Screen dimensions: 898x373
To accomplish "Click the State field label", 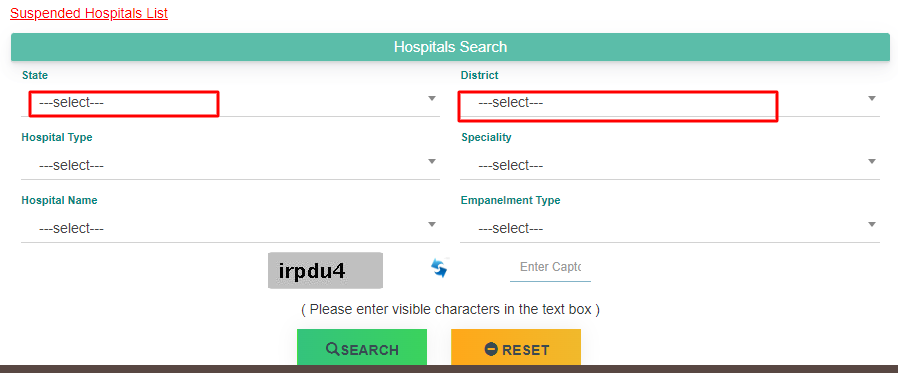I will pos(35,75).
